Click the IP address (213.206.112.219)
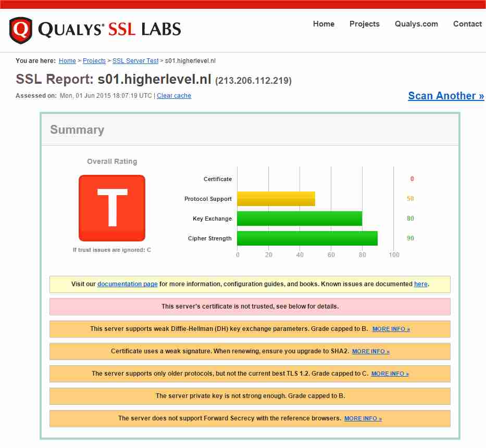The image size is (486, 448). 253,81
